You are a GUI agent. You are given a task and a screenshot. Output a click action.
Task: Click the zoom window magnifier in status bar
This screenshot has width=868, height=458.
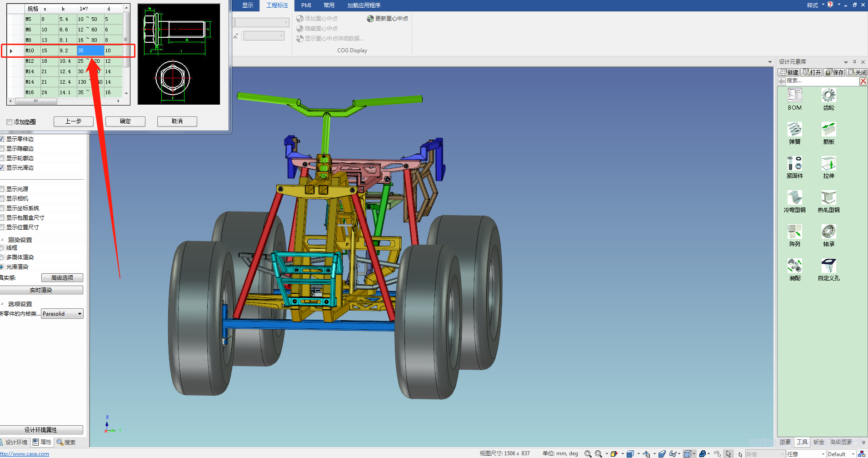[x=588, y=453]
